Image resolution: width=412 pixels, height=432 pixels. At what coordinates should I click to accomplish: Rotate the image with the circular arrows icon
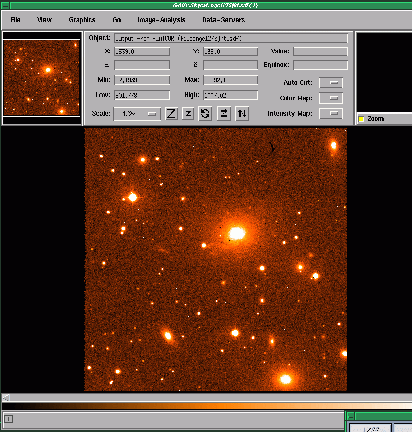click(x=205, y=114)
